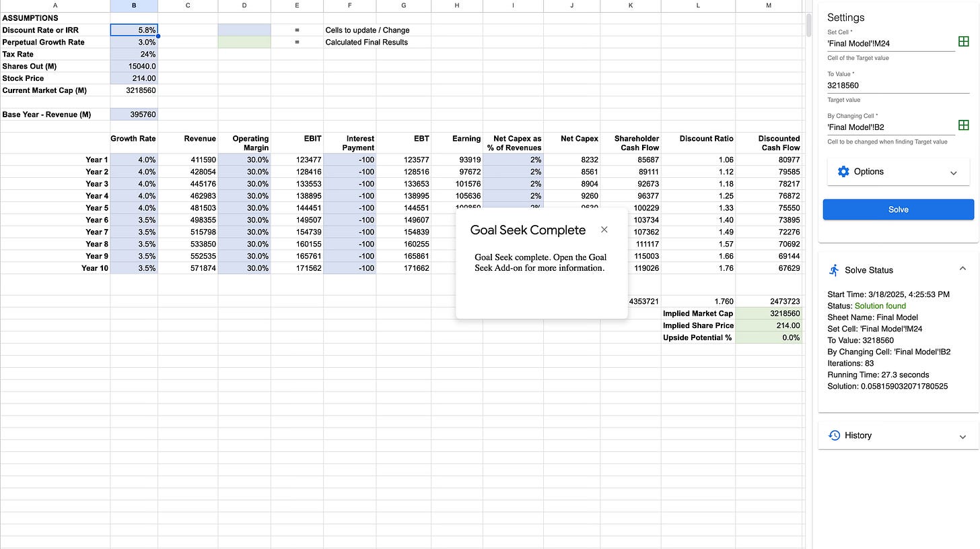Select Year 8 EBT value 160255

tap(403, 244)
